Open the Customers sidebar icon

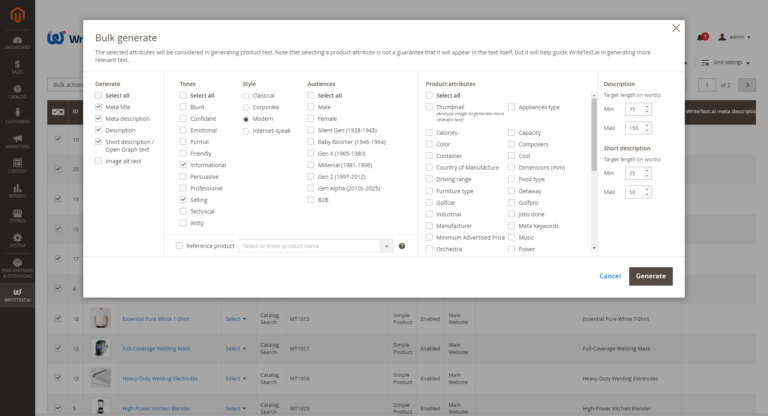point(18,116)
